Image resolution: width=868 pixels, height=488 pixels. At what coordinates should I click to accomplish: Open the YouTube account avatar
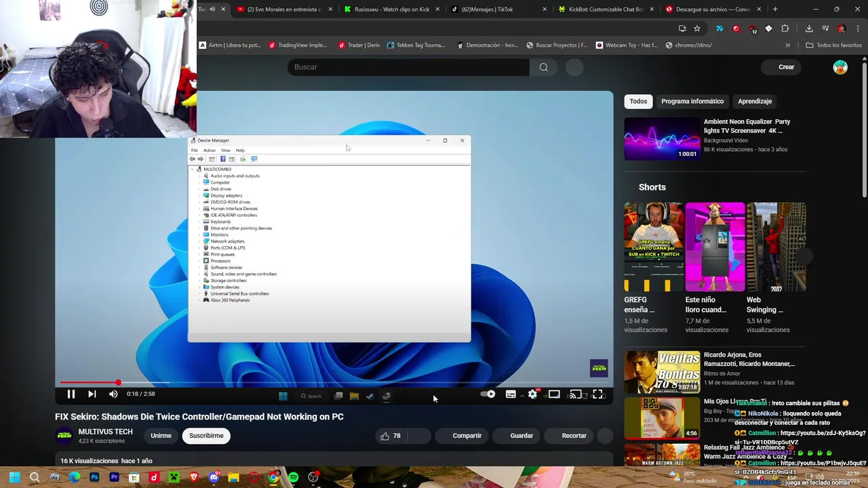pos(840,67)
